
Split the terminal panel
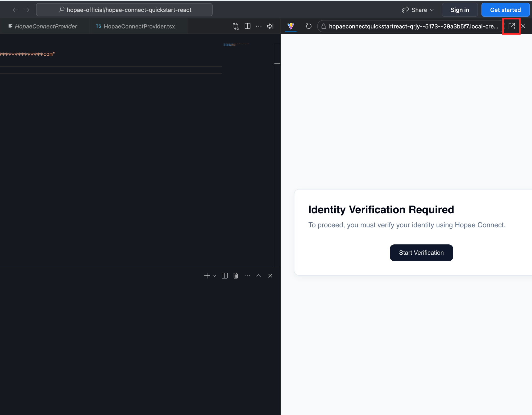225,276
